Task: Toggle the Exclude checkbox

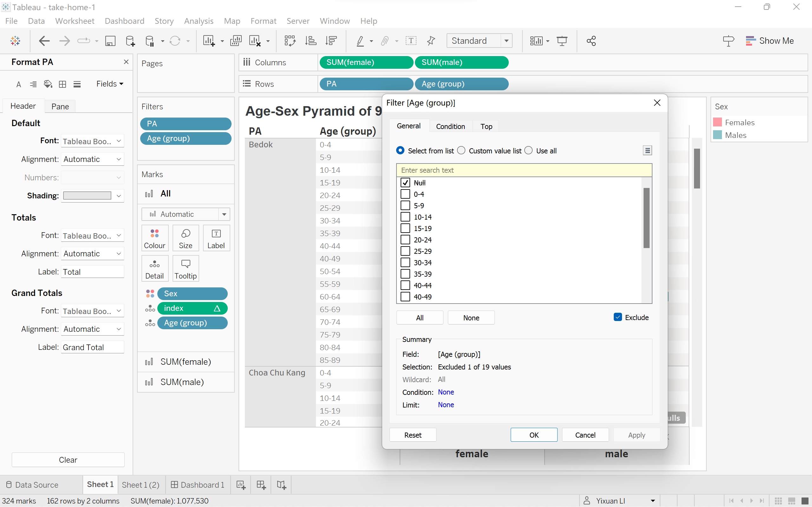Action: click(618, 317)
